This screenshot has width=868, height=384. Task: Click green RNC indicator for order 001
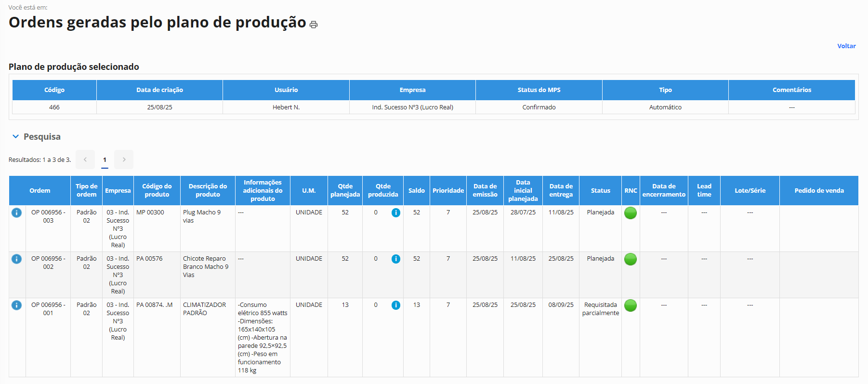[630, 305]
